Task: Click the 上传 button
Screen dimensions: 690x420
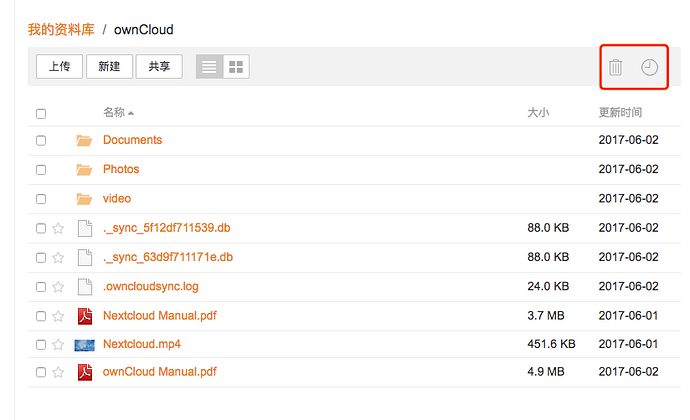Action: click(59, 66)
